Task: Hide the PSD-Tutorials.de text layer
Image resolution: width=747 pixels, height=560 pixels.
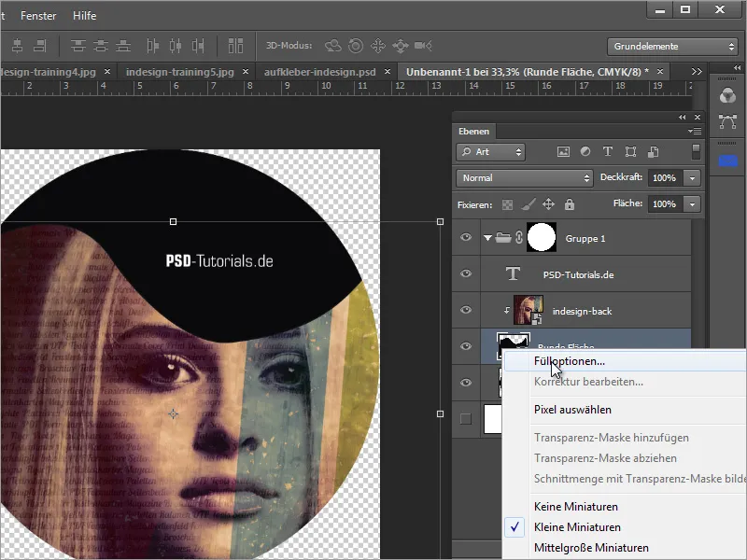Action: tap(466, 273)
